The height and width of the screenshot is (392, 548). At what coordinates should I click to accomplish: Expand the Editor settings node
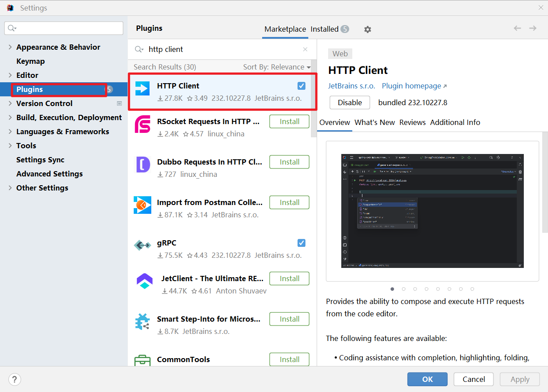coord(10,75)
